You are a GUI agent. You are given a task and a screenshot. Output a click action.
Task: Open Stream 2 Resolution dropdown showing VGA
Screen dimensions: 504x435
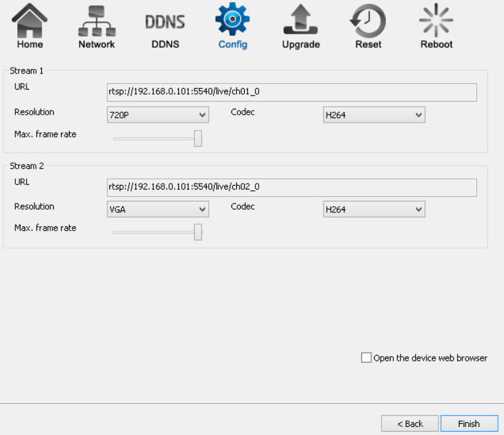coord(158,210)
